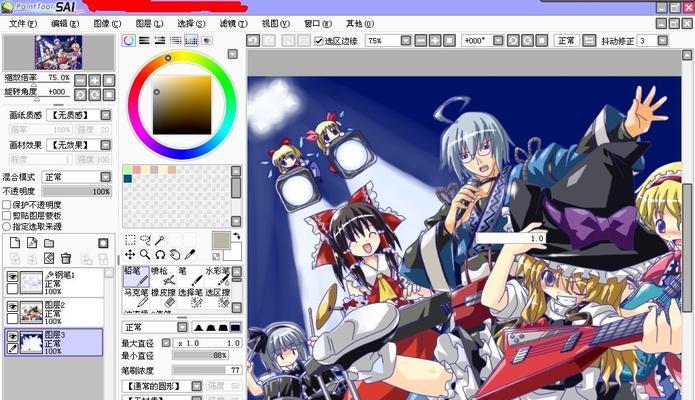Image resolution: width=695 pixels, height=400 pixels.
Task: Open the 图像 Canvas menu
Action: click(x=107, y=24)
